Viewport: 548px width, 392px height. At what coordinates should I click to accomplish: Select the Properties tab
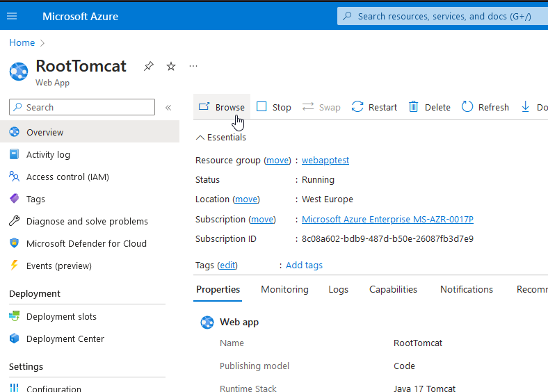tap(218, 290)
